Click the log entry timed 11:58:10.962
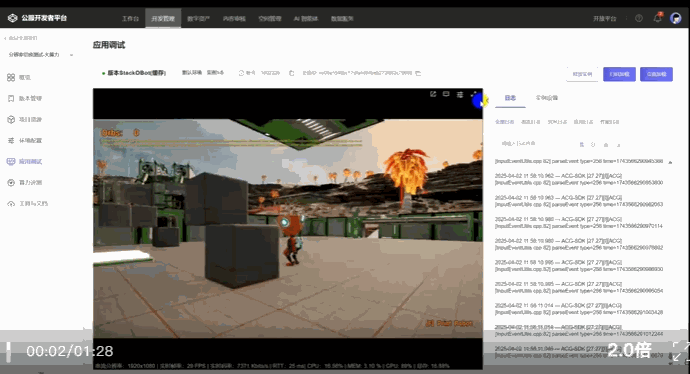Screen dimensions: 690x374 (579, 179)
